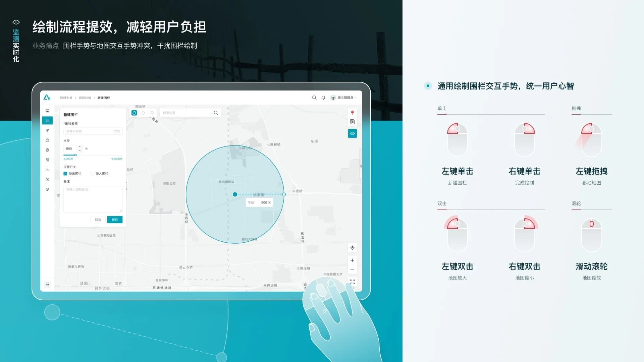This screenshot has height=362, width=644.
Task: Open the monitor icon in left sidebar
Action: (47, 111)
